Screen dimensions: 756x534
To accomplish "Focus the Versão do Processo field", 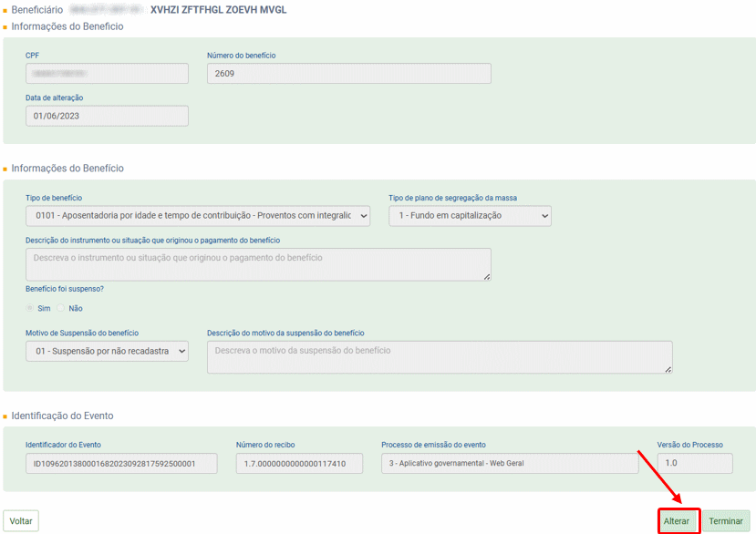I will pyautogui.click(x=694, y=464).
